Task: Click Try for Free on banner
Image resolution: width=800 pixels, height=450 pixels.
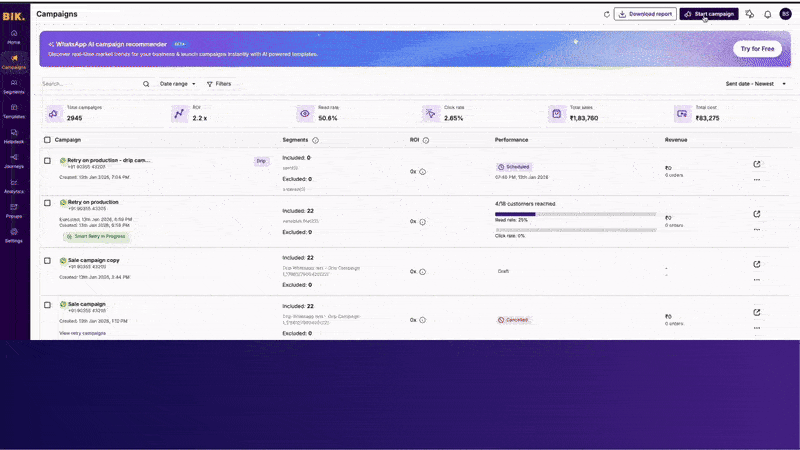Action: [757, 49]
